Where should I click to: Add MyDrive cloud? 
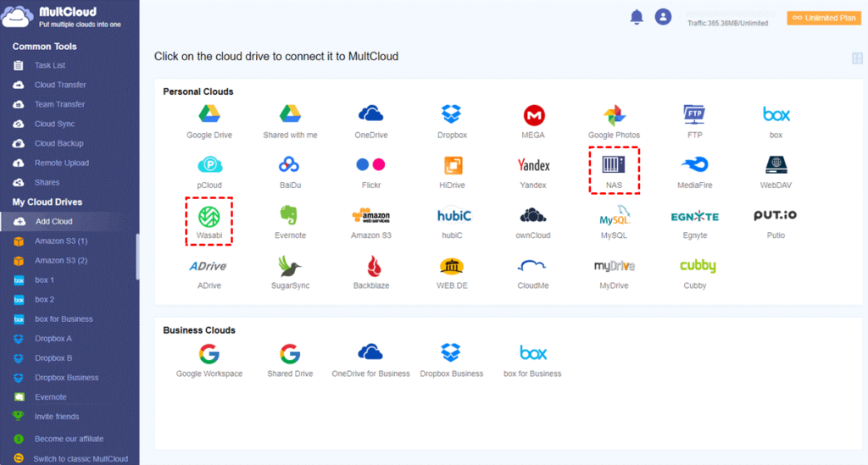tap(614, 273)
